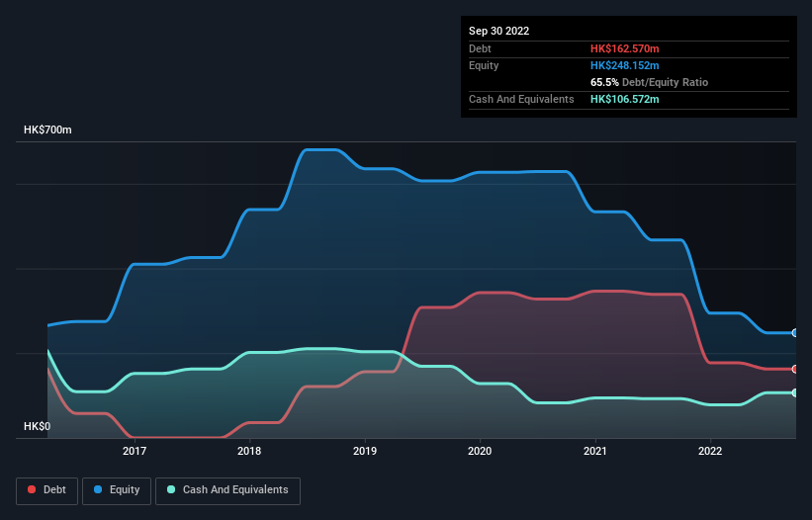Click the HK$700m y-axis label
Image resolution: width=812 pixels, height=520 pixels.
coord(47,130)
